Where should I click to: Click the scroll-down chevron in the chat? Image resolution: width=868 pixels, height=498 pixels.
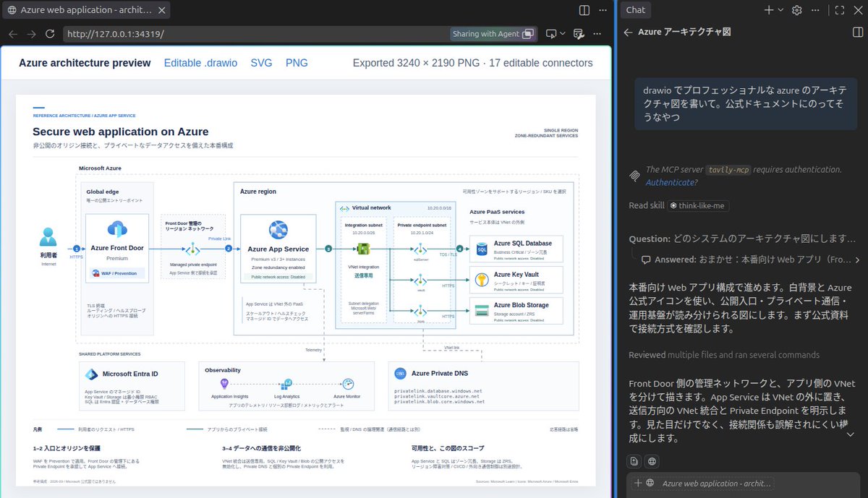[x=851, y=434]
